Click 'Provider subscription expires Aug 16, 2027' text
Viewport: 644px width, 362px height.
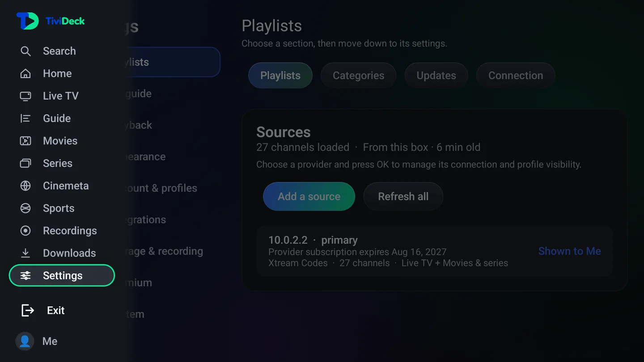tap(357, 252)
